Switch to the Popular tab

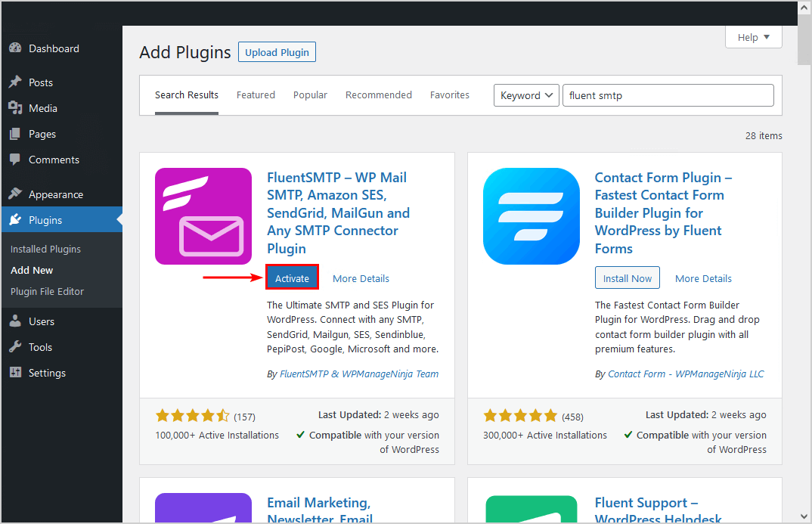point(310,95)
